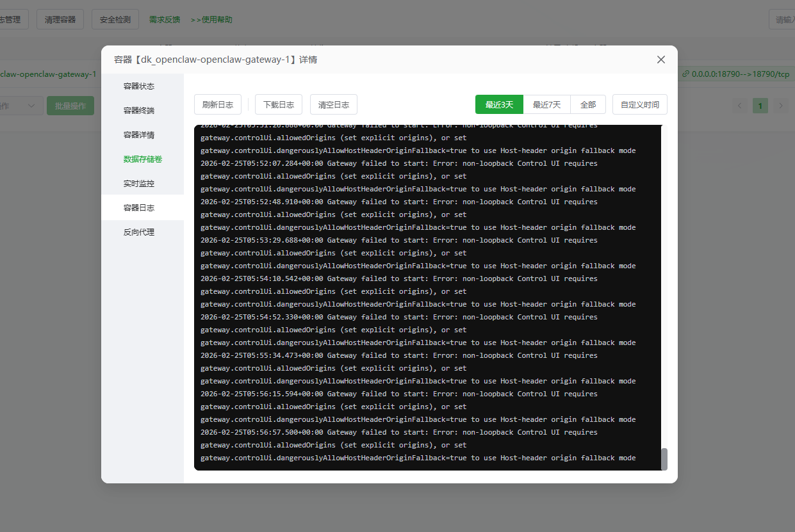
Task: Clear logs with 清空日志 button
Action: [333, 104]
